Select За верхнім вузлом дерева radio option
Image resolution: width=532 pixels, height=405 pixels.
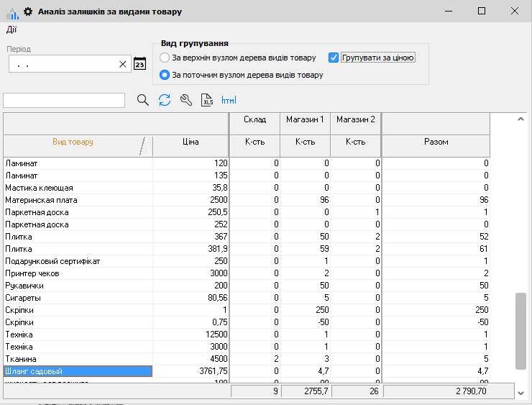[165, 58]
